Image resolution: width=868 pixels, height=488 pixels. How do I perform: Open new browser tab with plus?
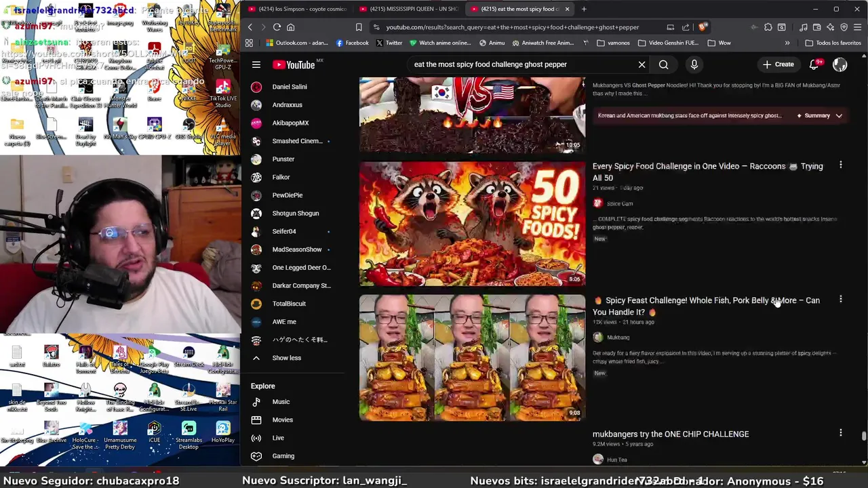tap(584, 9)
